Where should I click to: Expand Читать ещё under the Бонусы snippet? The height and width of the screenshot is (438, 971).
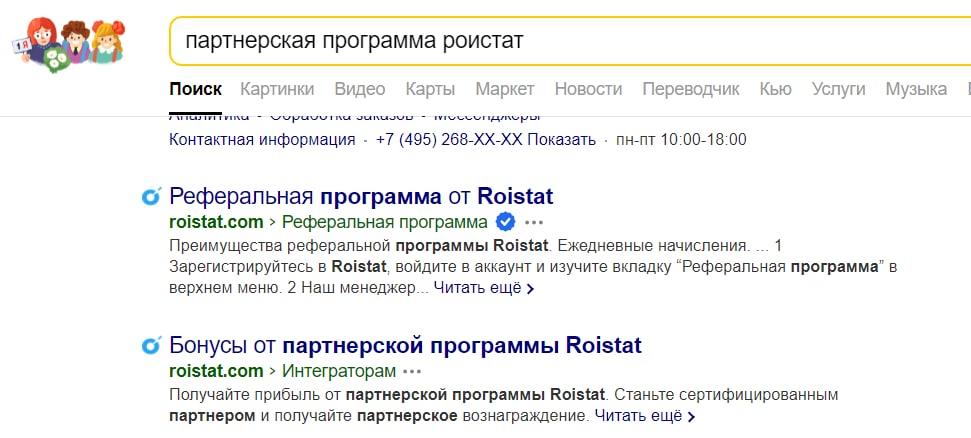(x=645, y=416)
